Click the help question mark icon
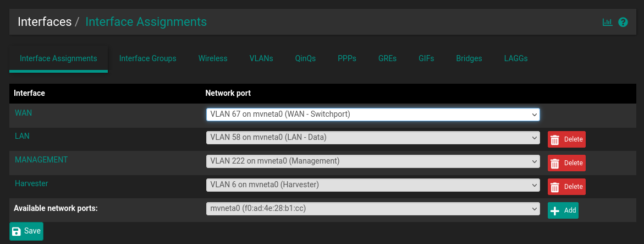This screenshot has width=644, height=244. point(623,23)
